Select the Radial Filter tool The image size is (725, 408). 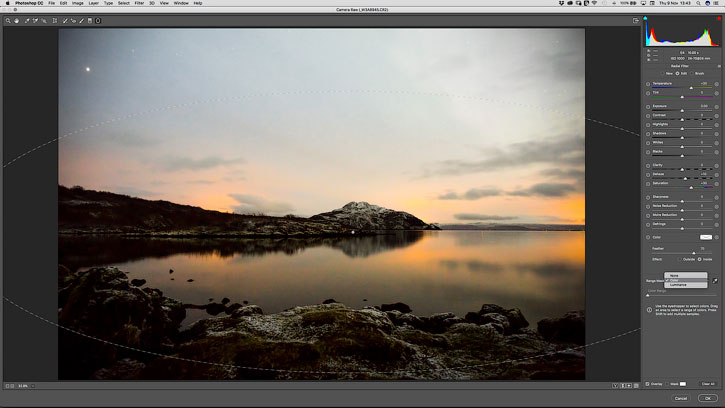(x=98, y=21)
